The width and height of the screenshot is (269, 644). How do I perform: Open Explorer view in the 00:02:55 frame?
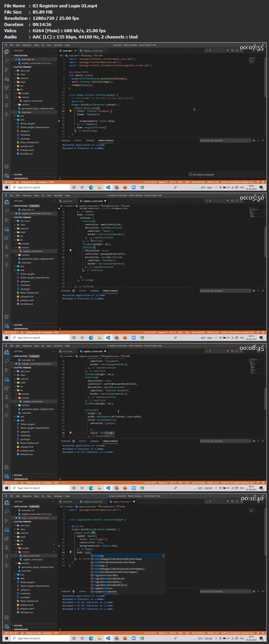[x=6, y=52]
